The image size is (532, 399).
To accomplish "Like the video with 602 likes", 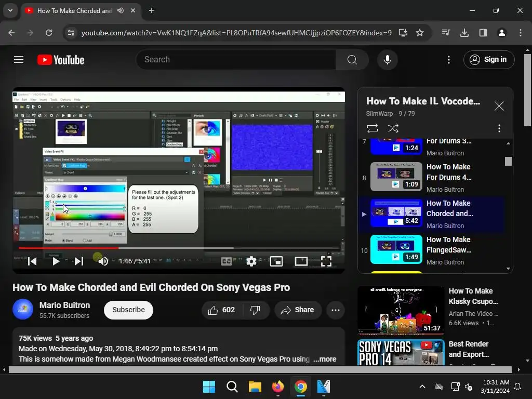I will (x=222, y=310).
